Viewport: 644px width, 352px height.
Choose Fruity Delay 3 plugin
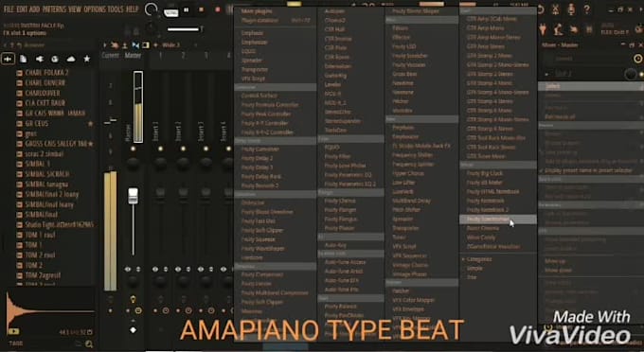point(257,167)
